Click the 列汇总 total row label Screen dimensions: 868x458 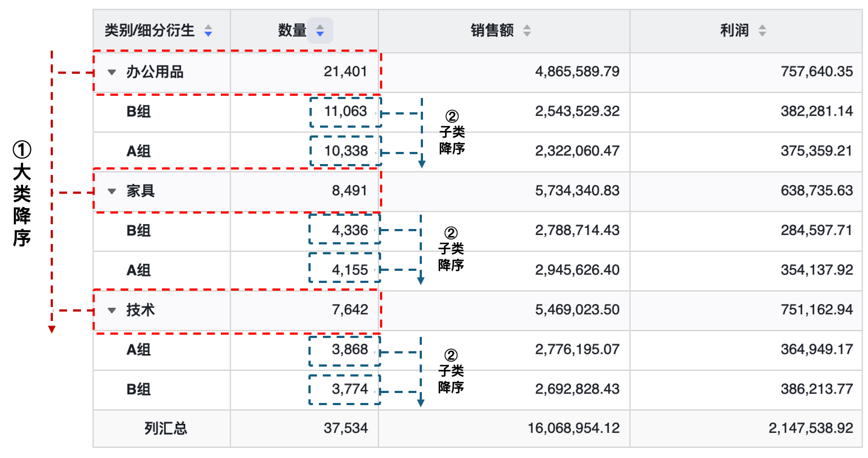click(166, 428)
